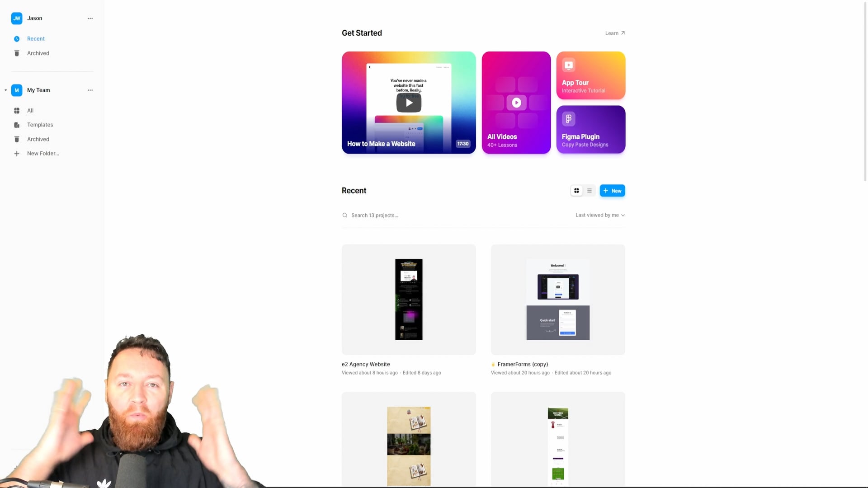Image resolution: width=868 pixels, height=488 pixels.
Task: Click the Archived sidebar icon
Action: pyautogui.click(x=16, y=53)
